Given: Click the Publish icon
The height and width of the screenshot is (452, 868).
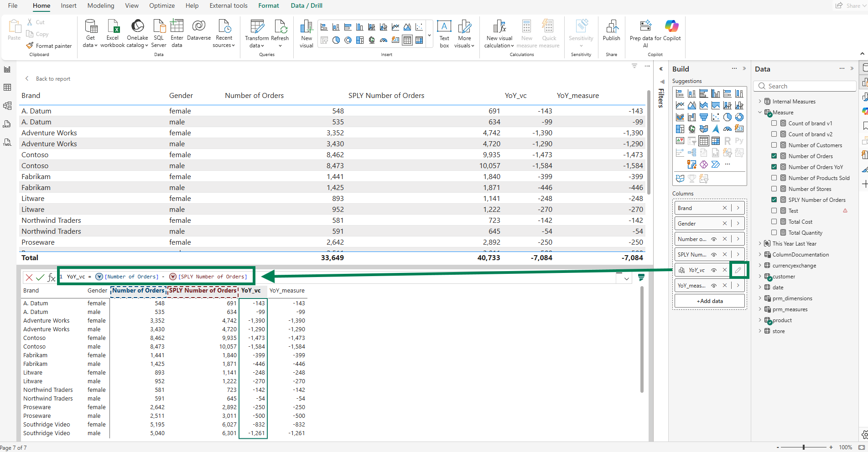Looking at the screenshot, I should pos(611,30).
